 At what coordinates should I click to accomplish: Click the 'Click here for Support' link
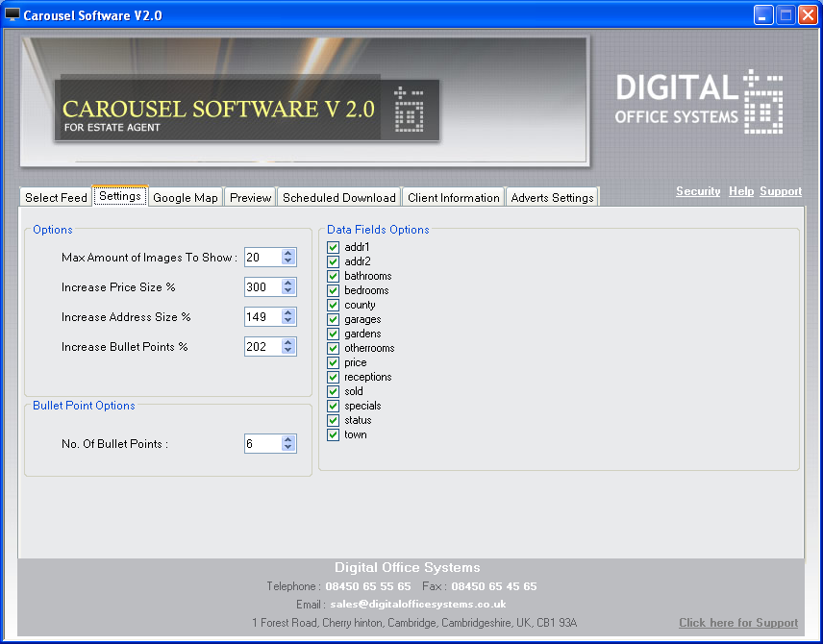(738, 623)
